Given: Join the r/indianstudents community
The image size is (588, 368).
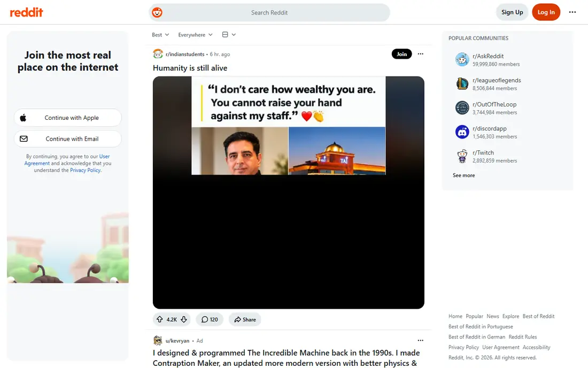Looking at the screenshot, I should (x=401, y=54).
